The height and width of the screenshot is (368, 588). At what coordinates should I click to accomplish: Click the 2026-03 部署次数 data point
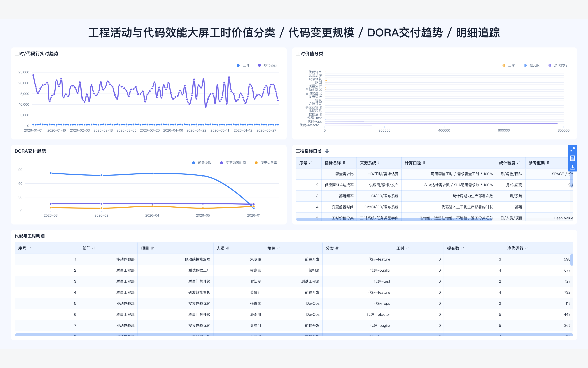tap(51, 173)
